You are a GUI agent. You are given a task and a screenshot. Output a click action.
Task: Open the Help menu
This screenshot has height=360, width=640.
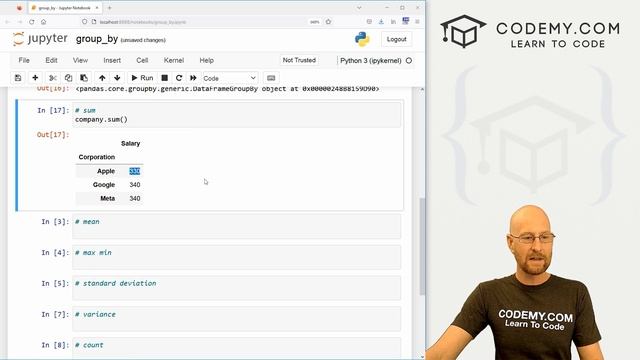coord(207,60)
